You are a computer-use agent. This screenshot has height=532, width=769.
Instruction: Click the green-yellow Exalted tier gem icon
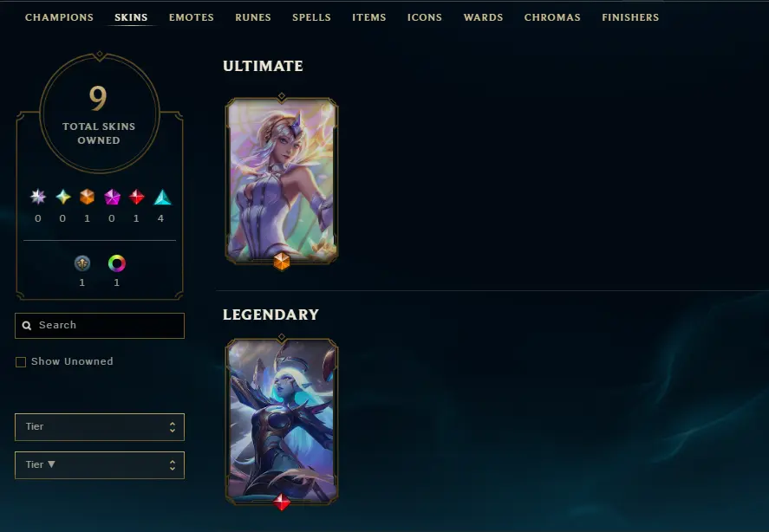[x=62, y=197]
